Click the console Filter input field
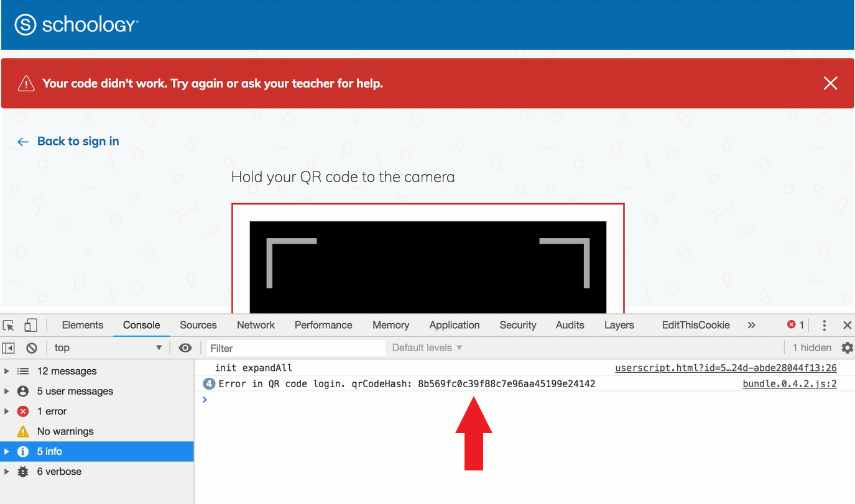 click(x=292, y=347)
